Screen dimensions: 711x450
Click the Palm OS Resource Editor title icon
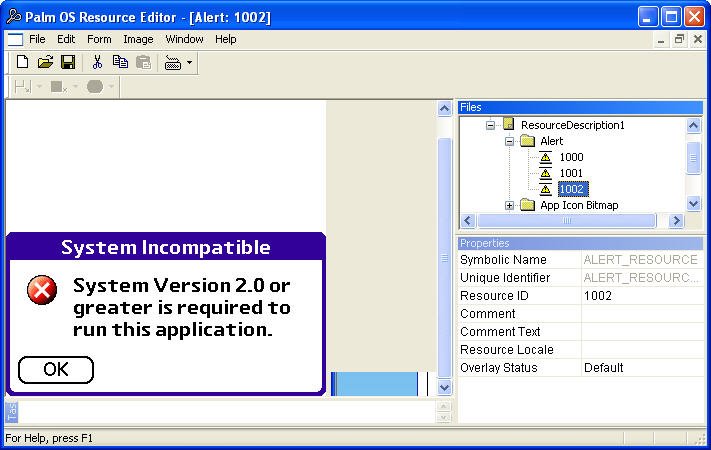click(x=14, y=17)
